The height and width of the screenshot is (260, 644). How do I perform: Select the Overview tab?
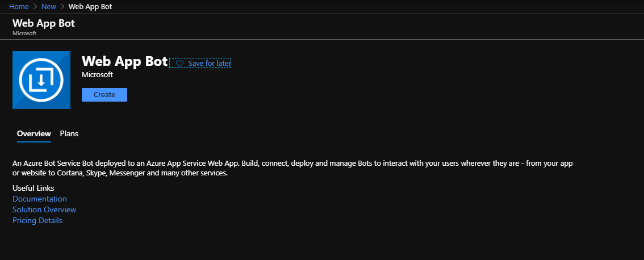click(x=34, y=133)
